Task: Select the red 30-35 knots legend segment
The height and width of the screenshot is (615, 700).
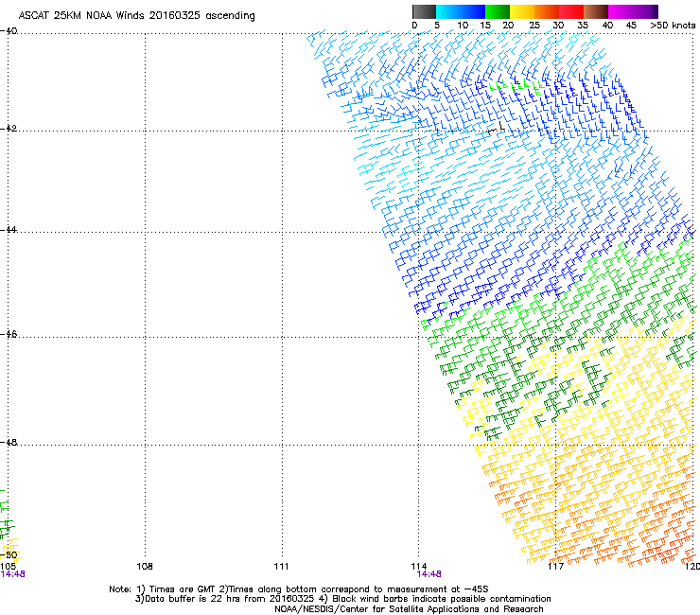Action: (571, 11)
